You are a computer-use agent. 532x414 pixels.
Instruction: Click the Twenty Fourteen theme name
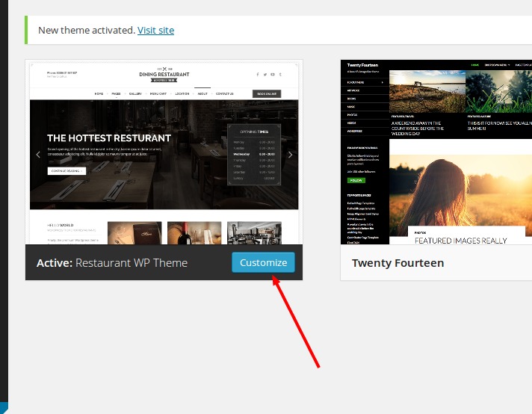tap(398, 263)
